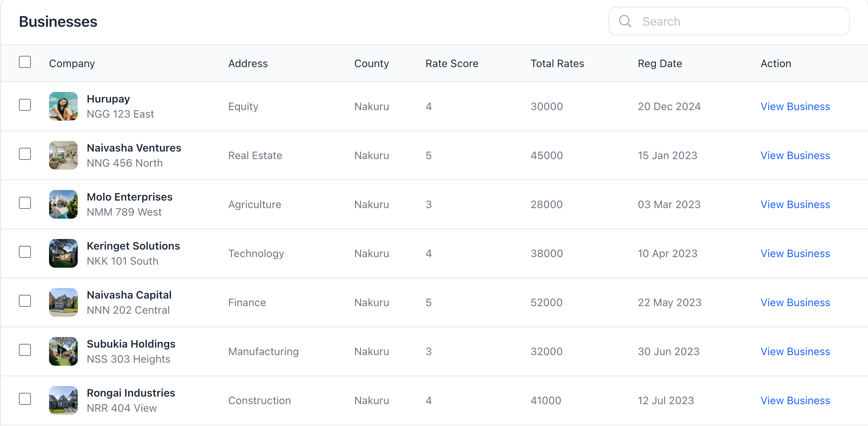Image resolution: width=868 pixels, height=426 pixels.
Task: Click the 20 Dec 2024 date
Action: [x=669, y=106]
